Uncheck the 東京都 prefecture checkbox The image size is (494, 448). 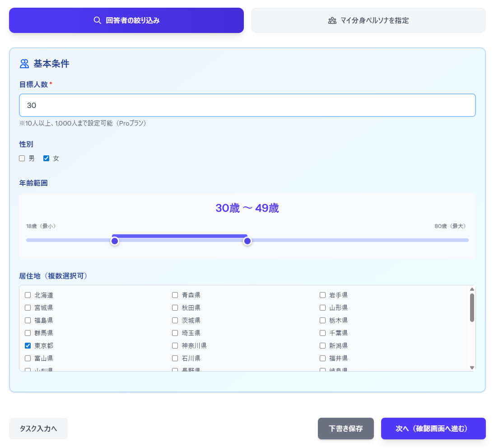(28, 345)
